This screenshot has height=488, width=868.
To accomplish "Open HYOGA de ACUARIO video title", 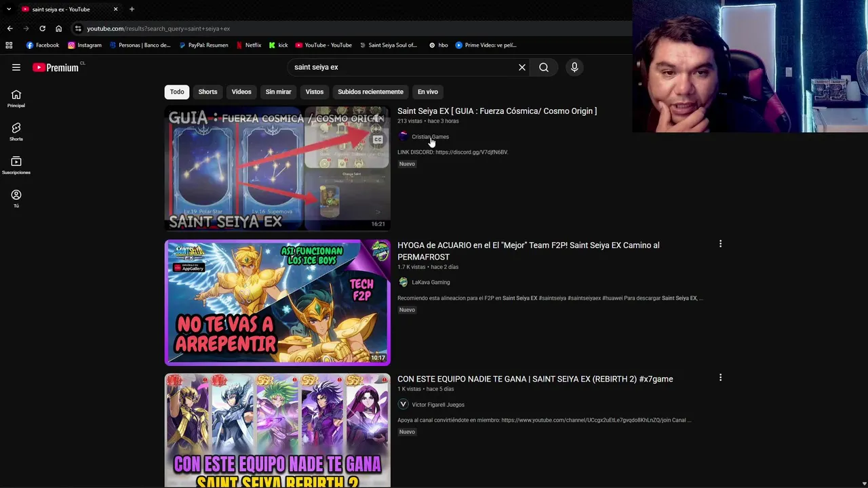I will (x=528, y=251).
